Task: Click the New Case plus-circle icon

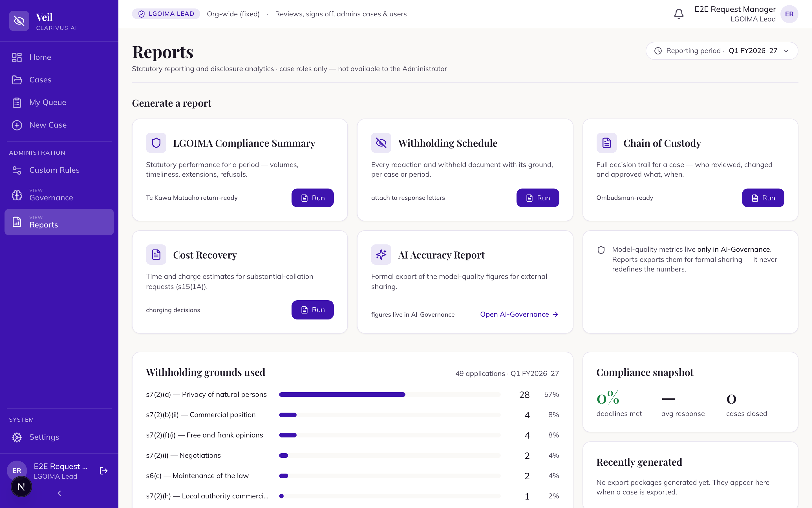Action: pyautogui.click(x=17, y=125)
